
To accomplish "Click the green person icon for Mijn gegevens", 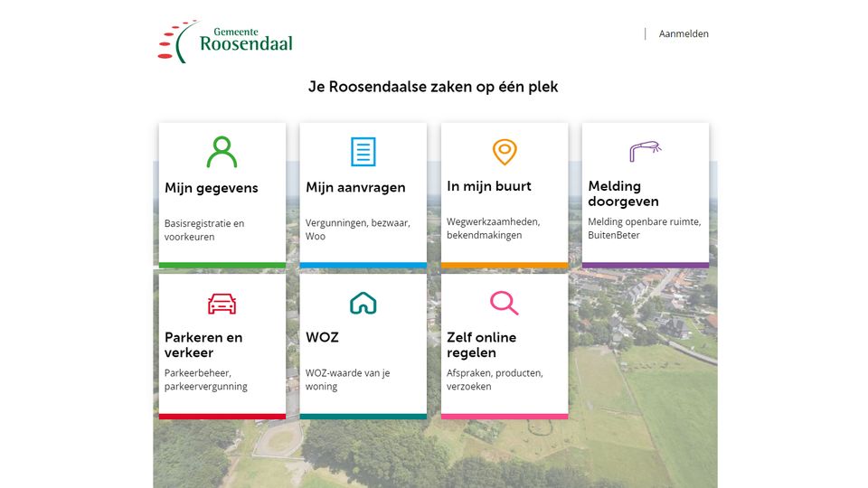I will (222, 152).
